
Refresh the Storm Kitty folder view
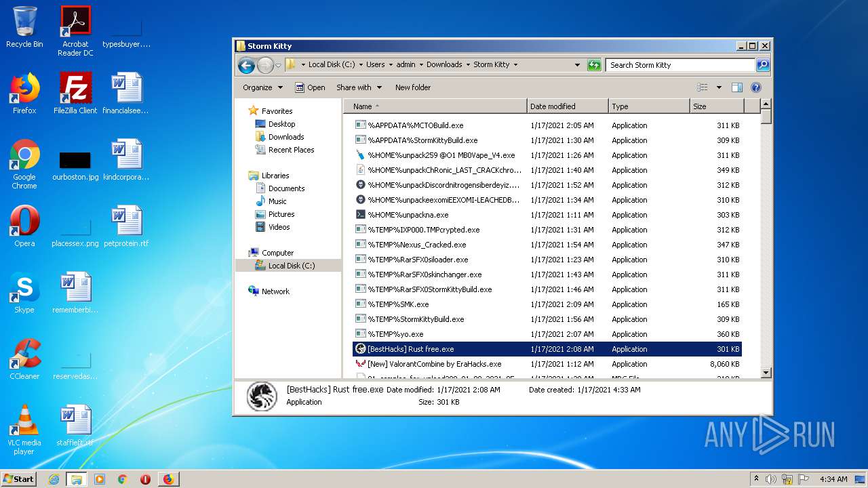click(594, 65)
